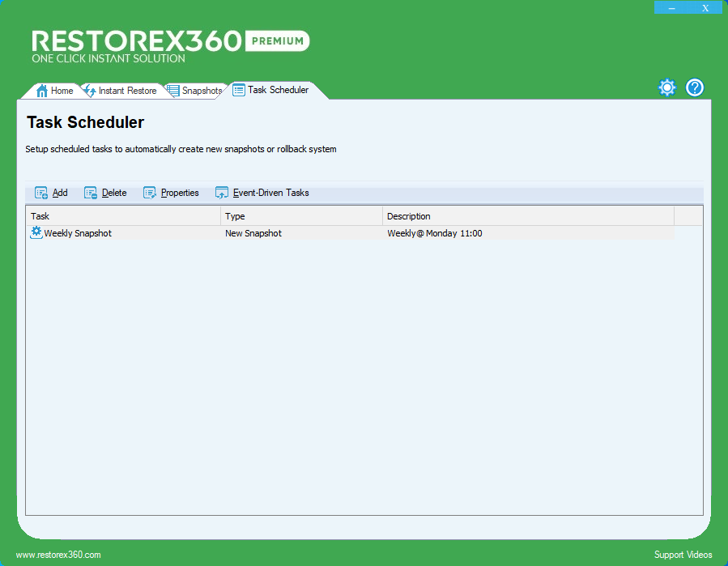
Task: Click the Help question mark icon
Action: click(695, 87)
